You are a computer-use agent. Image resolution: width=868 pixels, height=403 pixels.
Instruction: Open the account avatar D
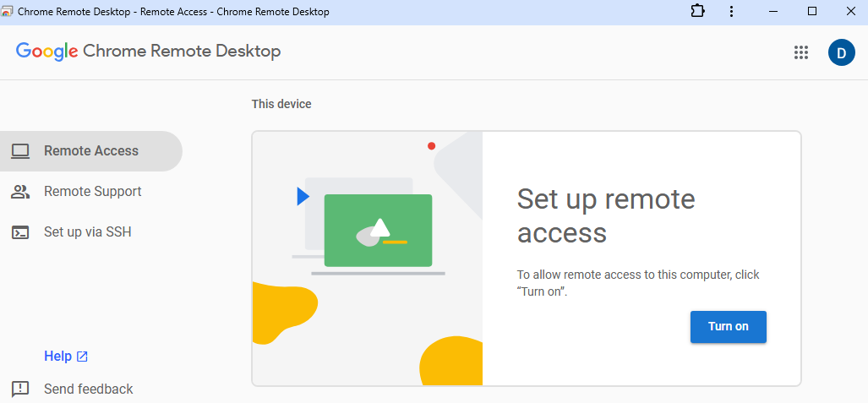pyautogui.click(x=842, y=52)
